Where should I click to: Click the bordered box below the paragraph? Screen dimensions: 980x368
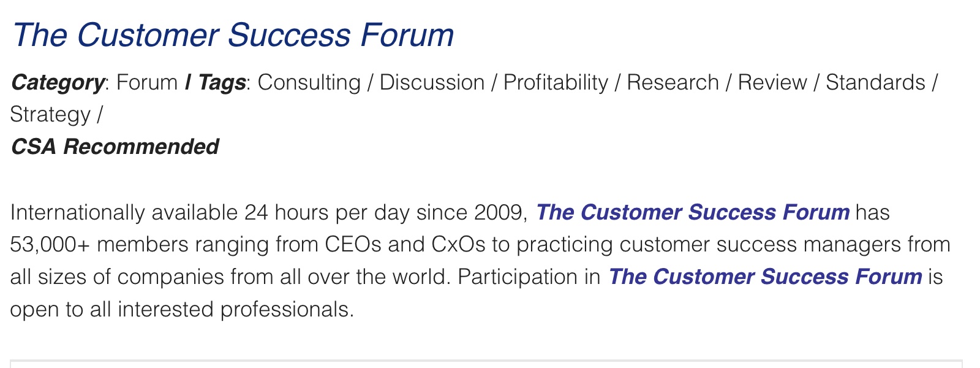click(x=486, y=364)
